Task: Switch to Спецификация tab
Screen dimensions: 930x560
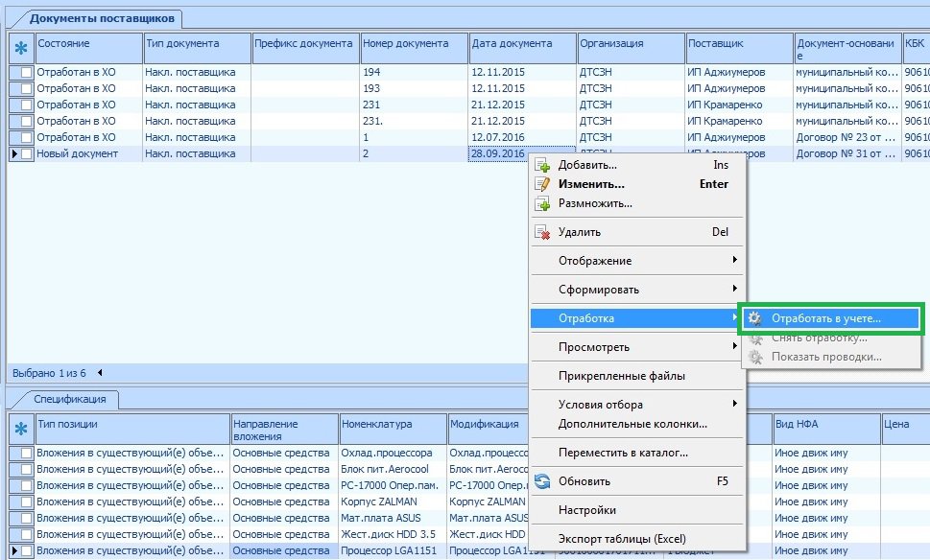Action: 70,399
